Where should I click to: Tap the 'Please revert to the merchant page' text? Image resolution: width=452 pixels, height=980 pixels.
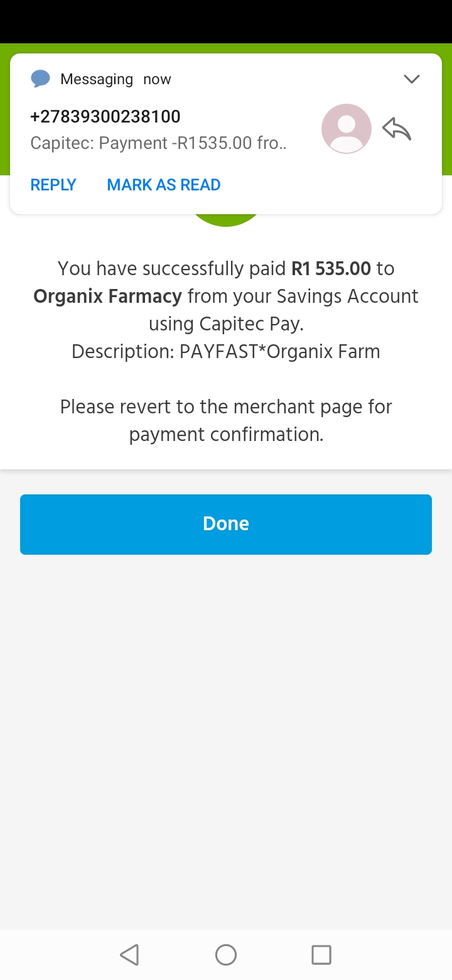pos(226,407)
